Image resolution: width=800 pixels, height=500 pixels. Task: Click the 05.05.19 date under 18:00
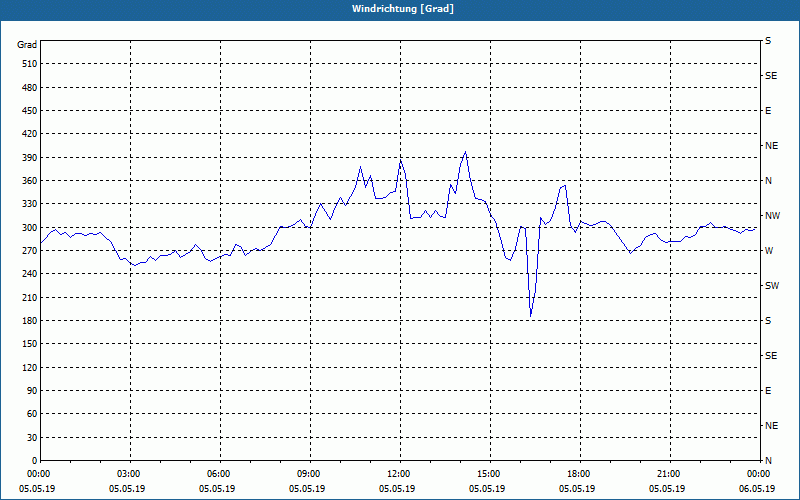577,488
